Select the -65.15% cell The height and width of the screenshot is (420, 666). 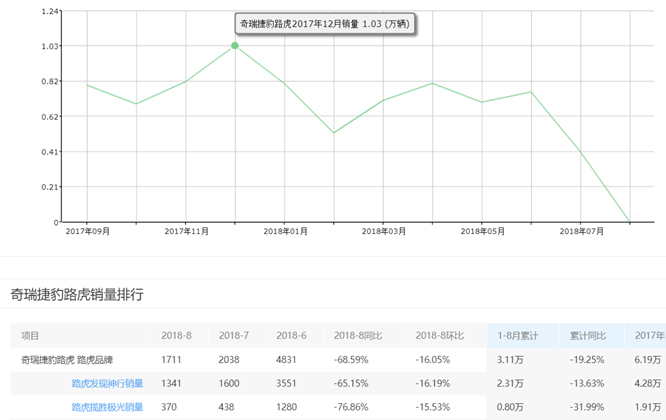point(351,383)
